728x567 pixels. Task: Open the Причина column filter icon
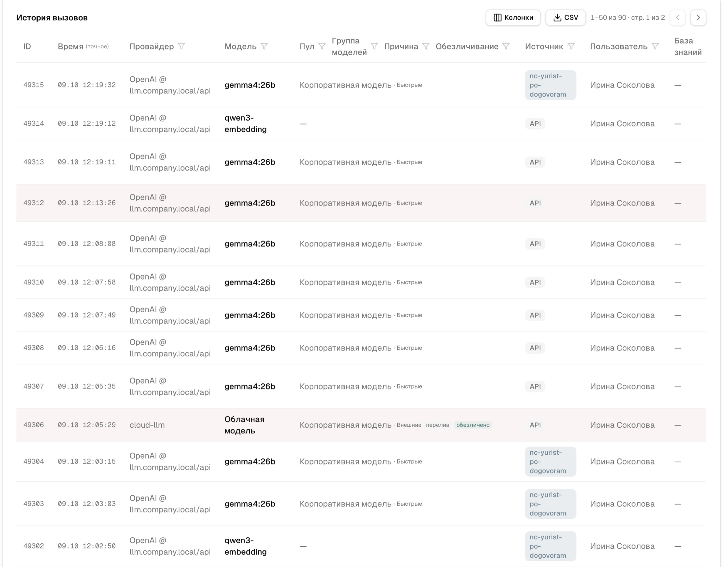(x=426, y=46)
